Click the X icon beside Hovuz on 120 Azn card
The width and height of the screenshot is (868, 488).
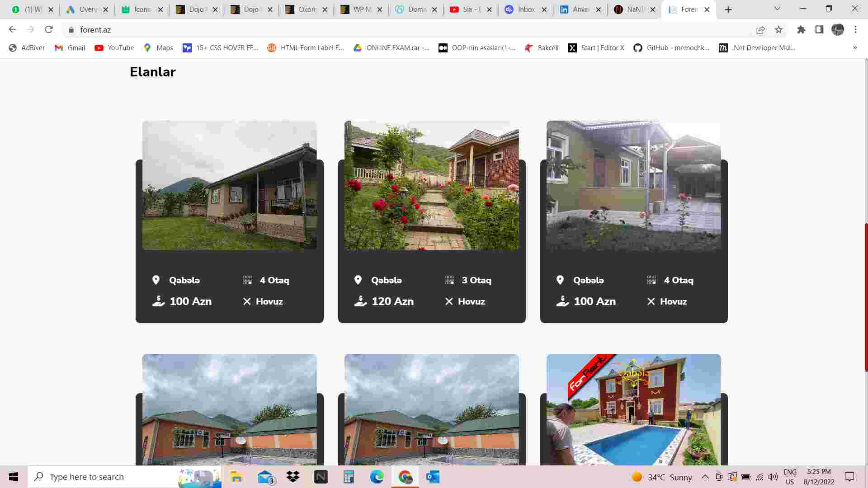(x=449, y=301)
